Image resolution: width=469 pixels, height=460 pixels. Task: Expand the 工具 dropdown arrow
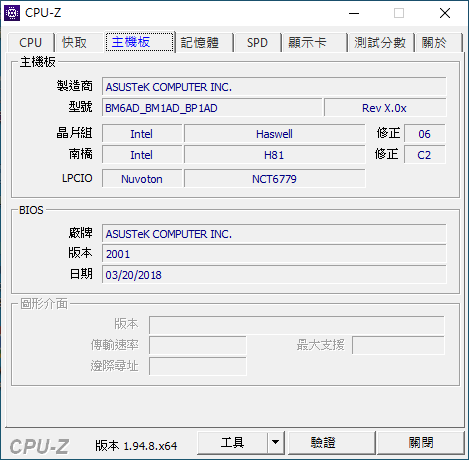point(275,443)
